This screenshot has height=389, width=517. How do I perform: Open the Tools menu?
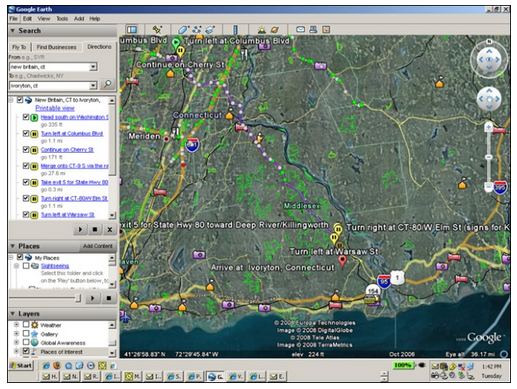pyautogui.click(x=62, y=19)
